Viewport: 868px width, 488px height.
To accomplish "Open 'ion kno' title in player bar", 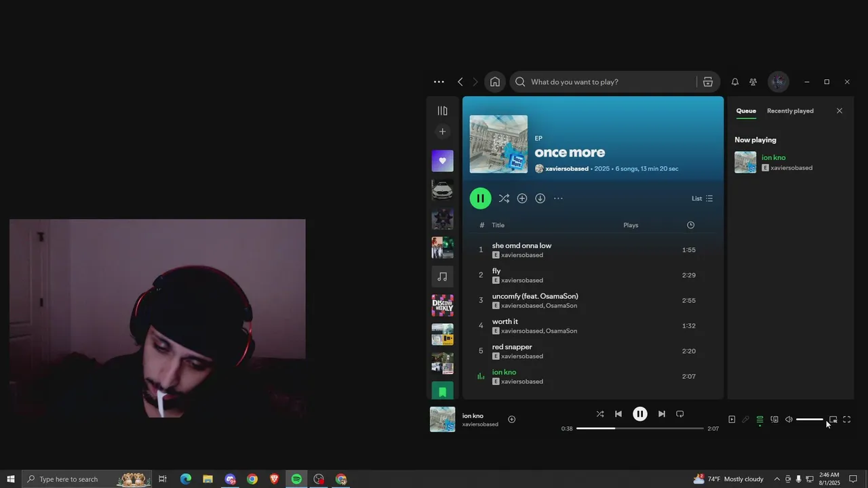I will click(473, 416).
